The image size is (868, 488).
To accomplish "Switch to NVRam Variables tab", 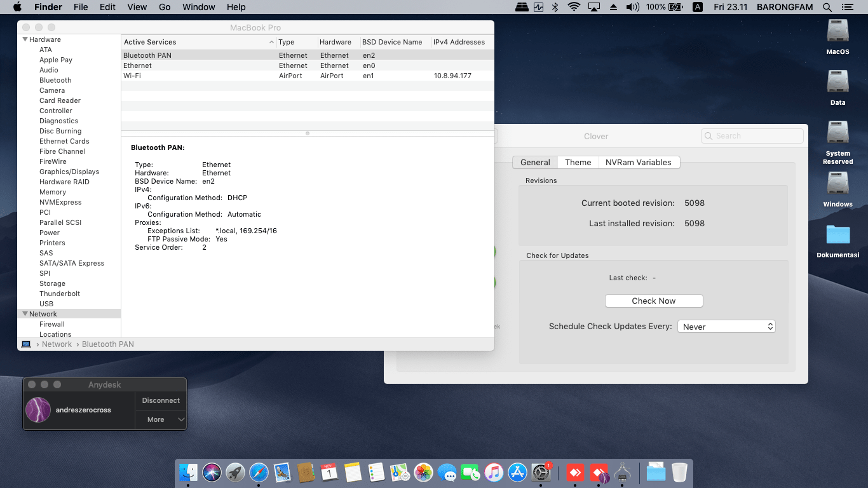I will click(x=639, y=162).
